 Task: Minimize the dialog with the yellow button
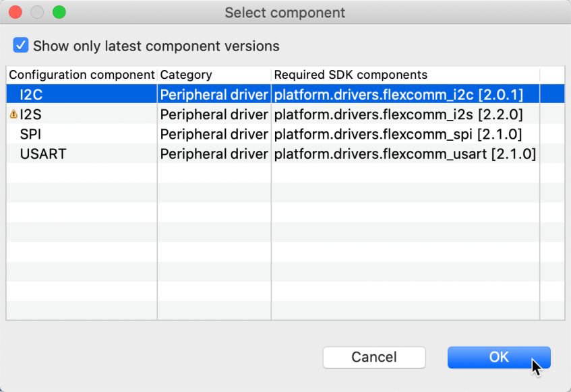[x=37, y=12]
